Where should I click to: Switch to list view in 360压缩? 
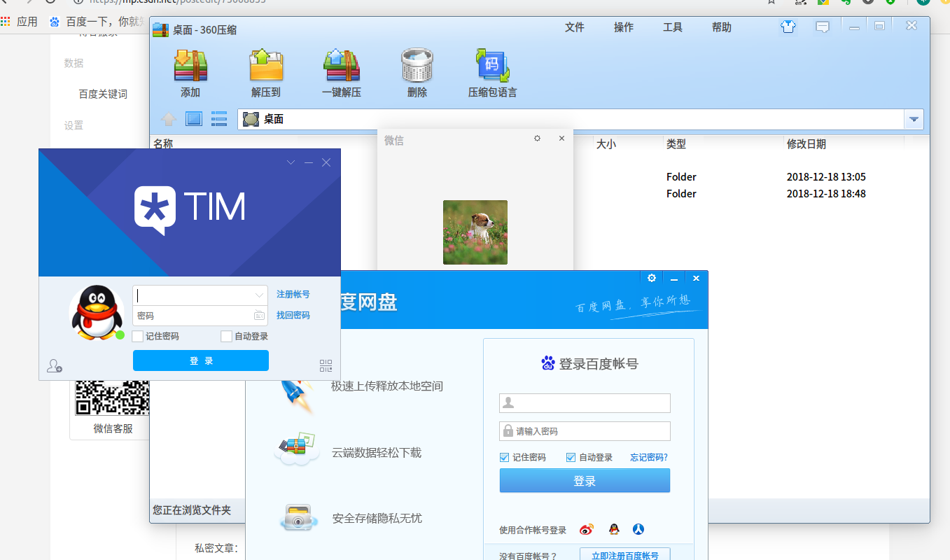tap(219, 119)
